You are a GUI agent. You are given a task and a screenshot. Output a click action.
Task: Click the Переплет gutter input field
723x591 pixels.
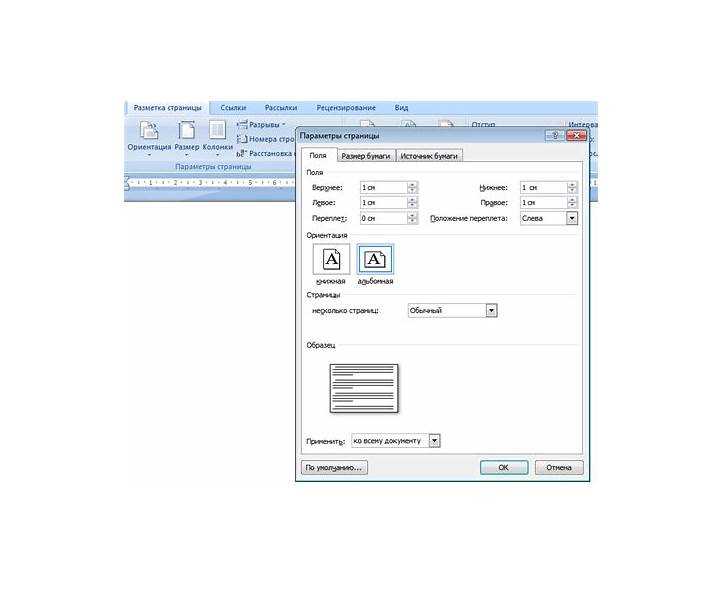pos(384,218)
